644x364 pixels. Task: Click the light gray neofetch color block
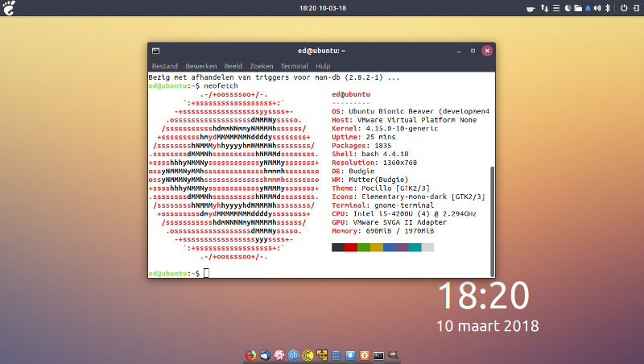427,247
